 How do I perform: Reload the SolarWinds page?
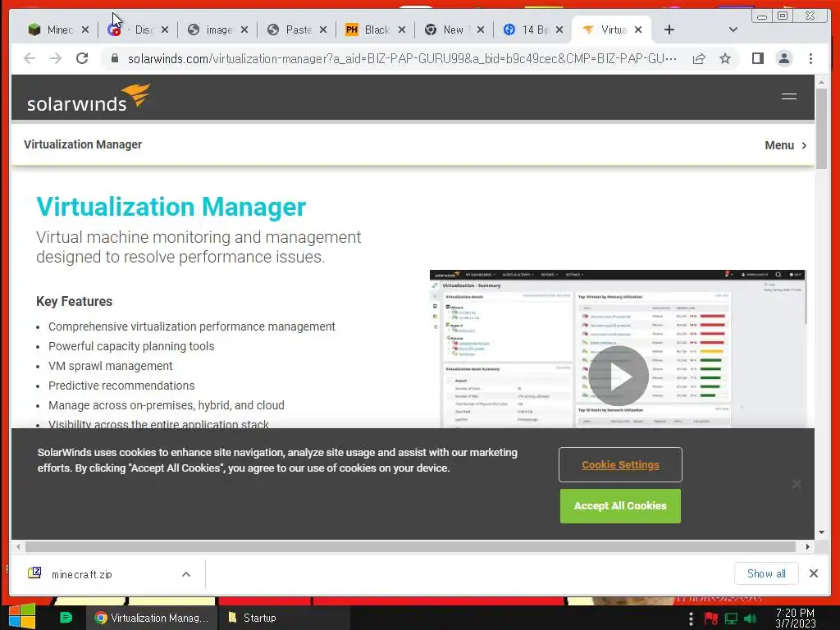click(82, 58)
